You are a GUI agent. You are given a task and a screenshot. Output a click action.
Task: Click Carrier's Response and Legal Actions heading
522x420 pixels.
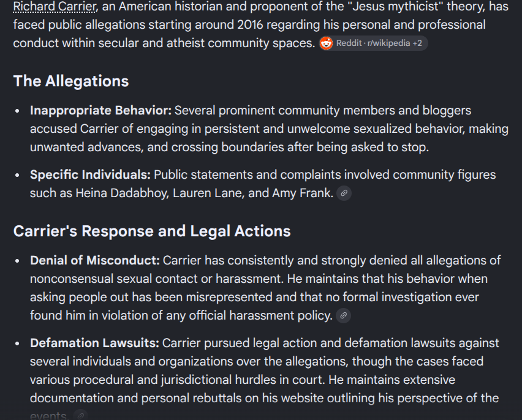(152, 231)
